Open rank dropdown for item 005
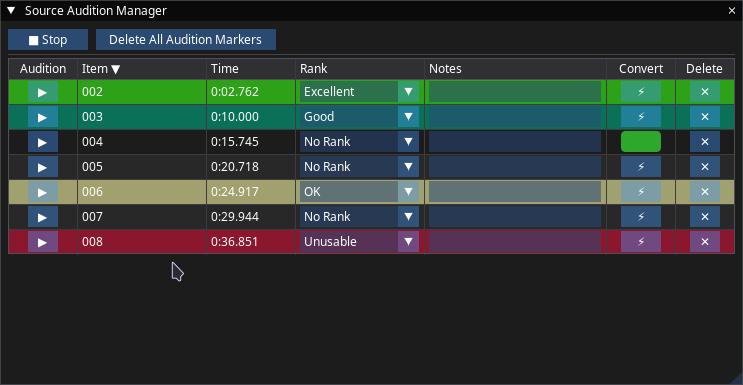This screenshot has height=385, width=743. click(x=359, y=167)
